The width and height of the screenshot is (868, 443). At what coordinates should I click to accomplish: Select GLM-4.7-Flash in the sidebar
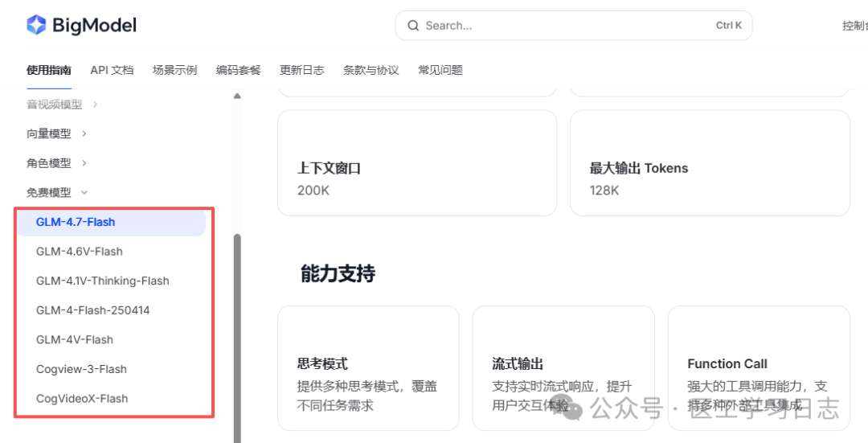point(111,222)
